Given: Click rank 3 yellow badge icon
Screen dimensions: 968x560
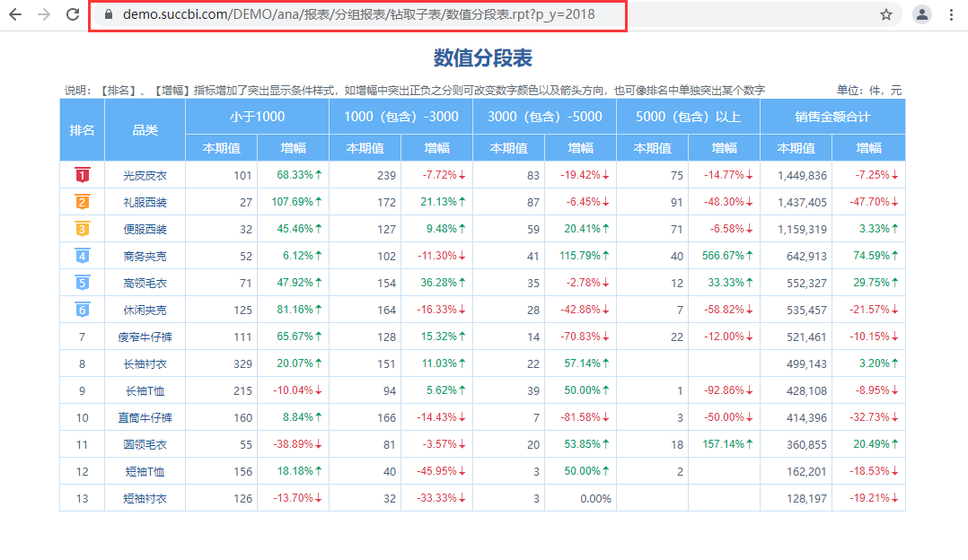Looking at the screenshot, I should click(x=82, y=229).
